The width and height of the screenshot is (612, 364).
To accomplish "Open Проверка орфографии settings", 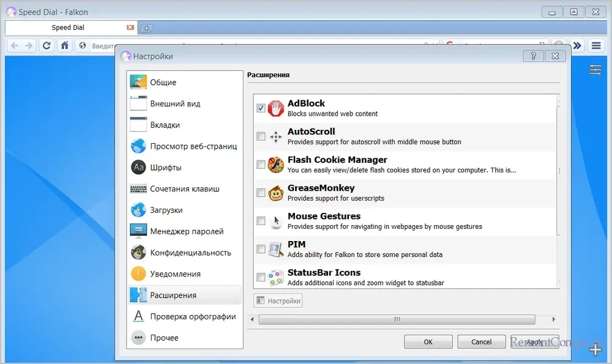I will tap(185, 316).
